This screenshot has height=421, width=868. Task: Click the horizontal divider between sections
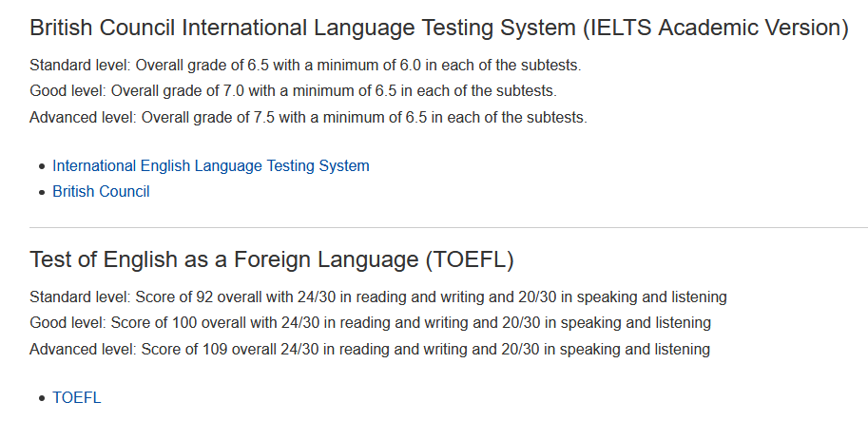[449, 227]
